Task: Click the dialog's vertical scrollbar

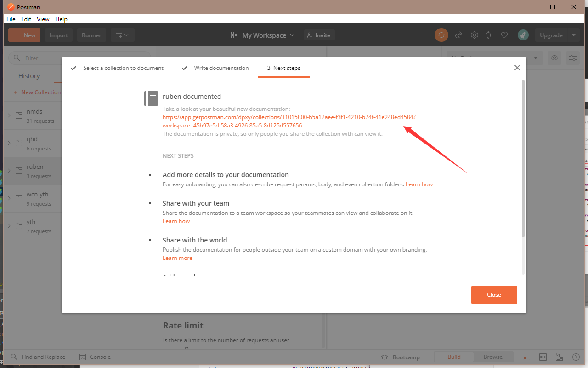Action: tap(523, 159)
